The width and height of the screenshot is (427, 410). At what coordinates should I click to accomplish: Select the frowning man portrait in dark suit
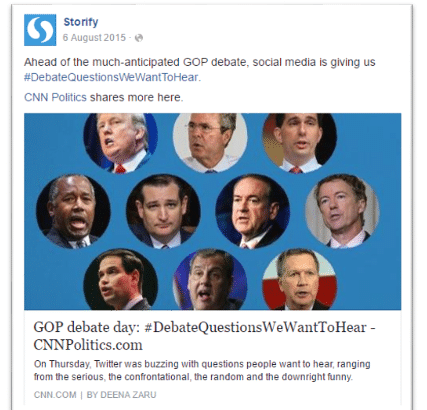click(163, 211)
